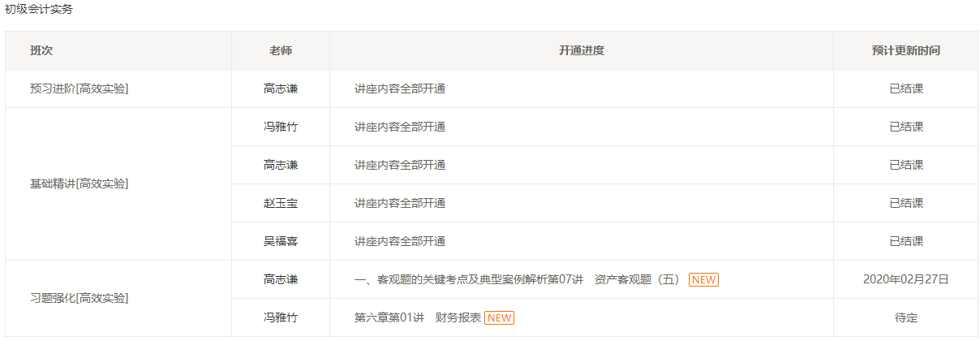This screenshot has height=341, width=980.
Task: Click the 待定 update status
Action: tap(905, 317)
